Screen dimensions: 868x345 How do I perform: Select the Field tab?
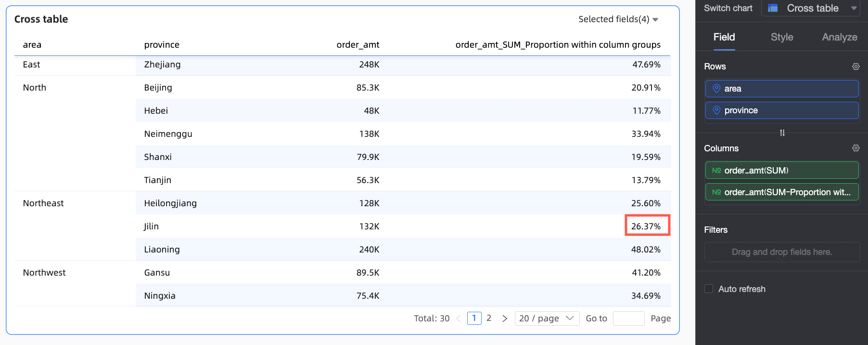pos(724,37)
